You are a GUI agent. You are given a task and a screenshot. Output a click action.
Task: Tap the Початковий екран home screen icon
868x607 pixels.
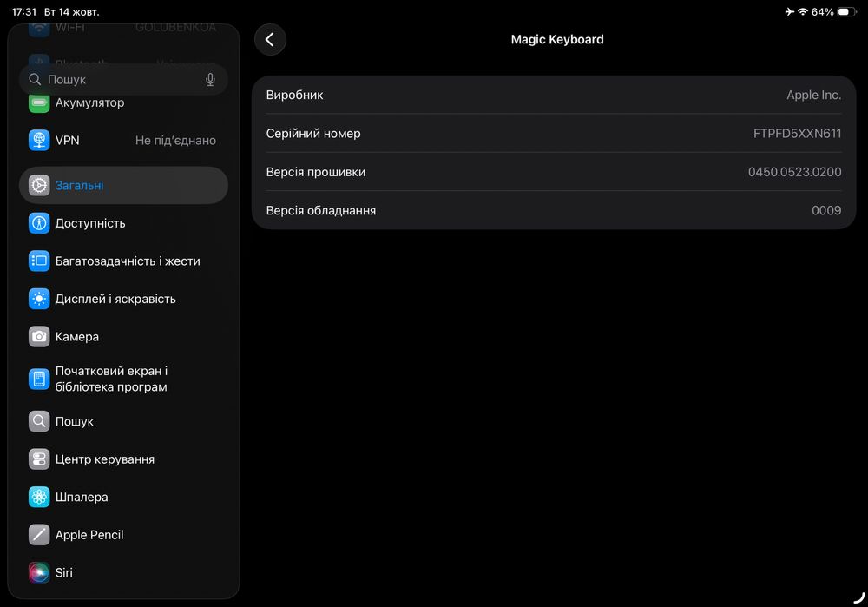coord(39,379)
